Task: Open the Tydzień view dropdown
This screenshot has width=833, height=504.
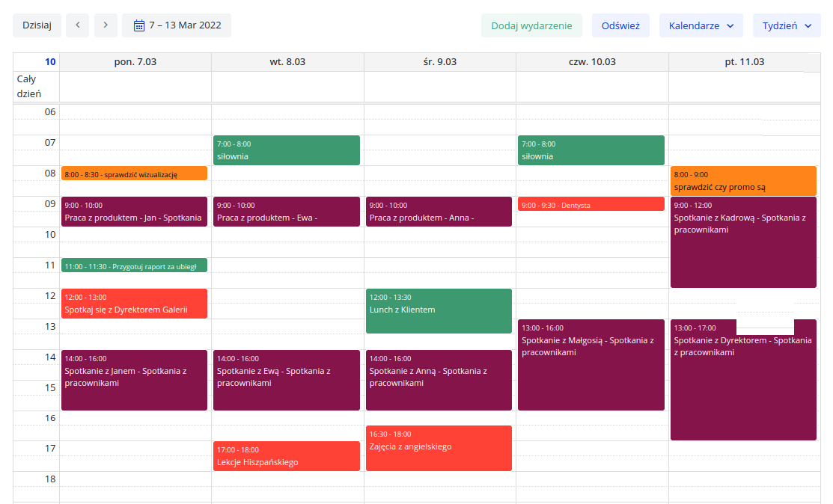Action: coord(786,25)
